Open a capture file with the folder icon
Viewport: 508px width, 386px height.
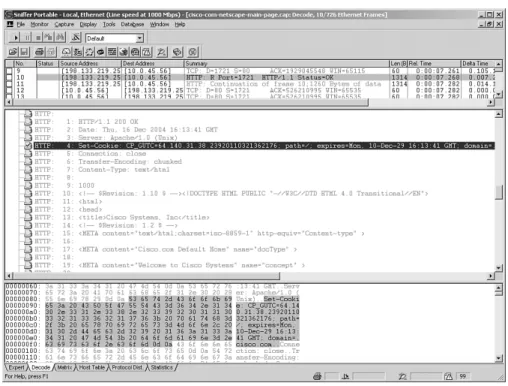pyautogui.click(x=13, y=52)
